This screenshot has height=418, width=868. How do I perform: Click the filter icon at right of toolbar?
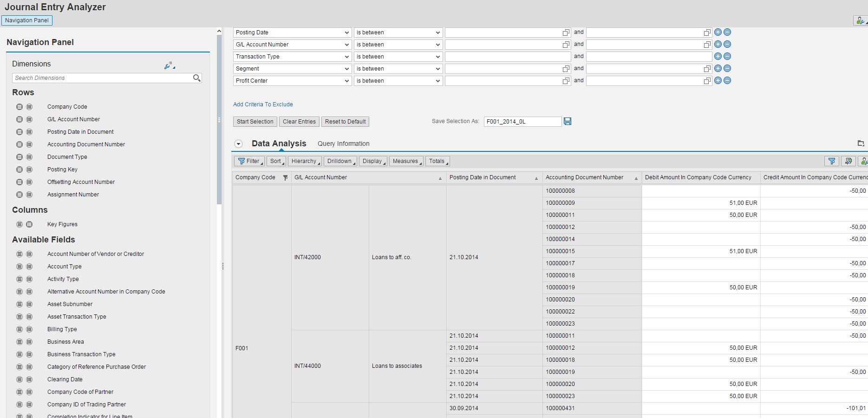pyautogui.click(x=832, y=161)
